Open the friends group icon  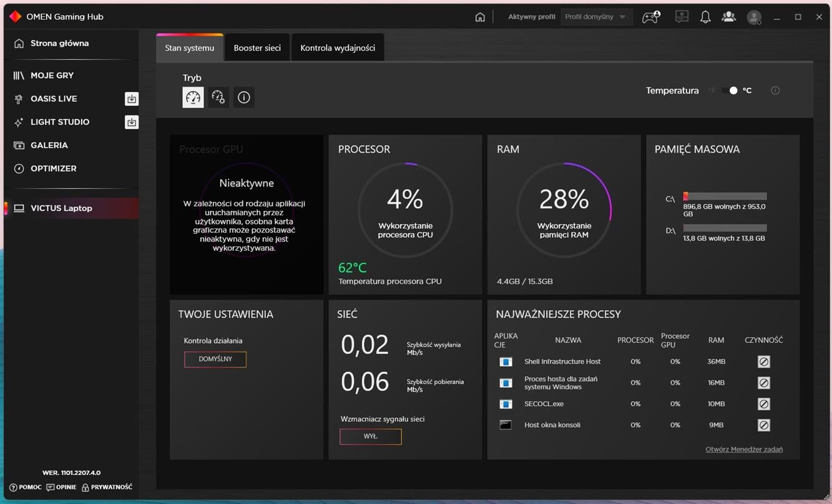pos(728,17)
